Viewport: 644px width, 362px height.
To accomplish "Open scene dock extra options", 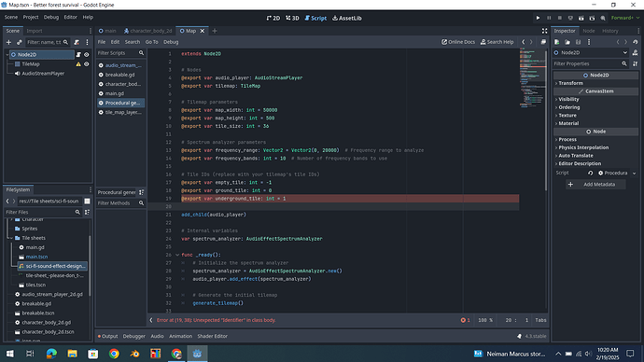I will click(x=87, y=42).
